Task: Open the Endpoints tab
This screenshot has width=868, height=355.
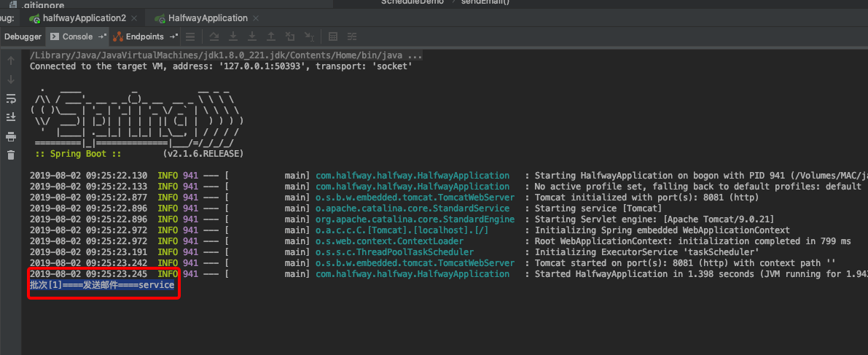Action: pos(144,36)
